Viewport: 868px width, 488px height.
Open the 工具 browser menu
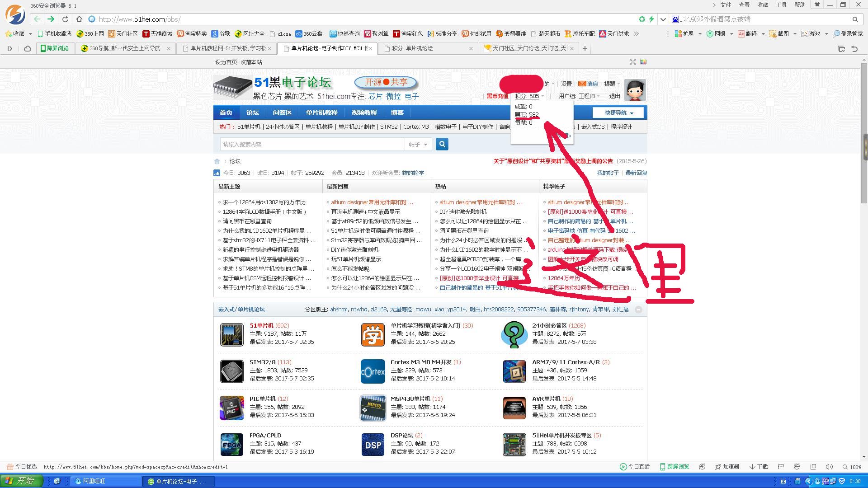click(x=781, y=5)
